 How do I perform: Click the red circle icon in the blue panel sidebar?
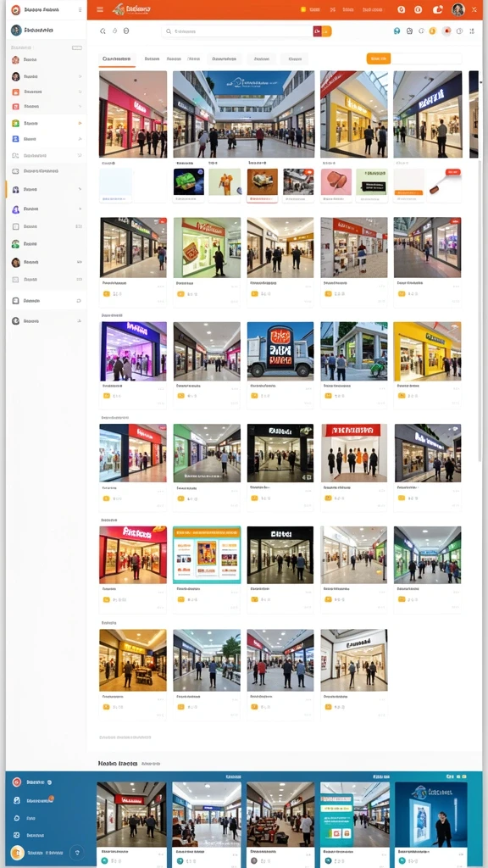[17, 782]
